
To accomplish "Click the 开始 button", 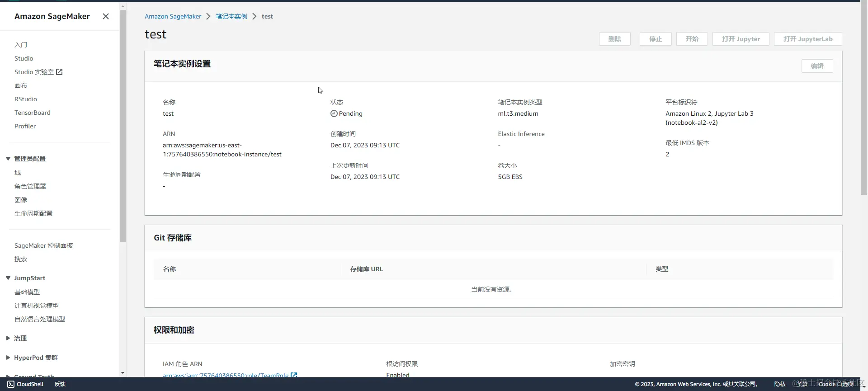I will point(692,39).
